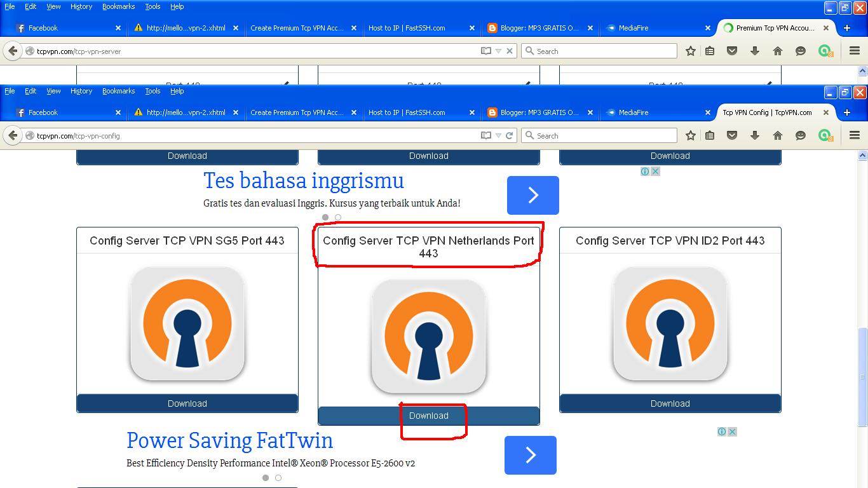Click the green extension icon in the rear window
868x488 pixels.
825,51
